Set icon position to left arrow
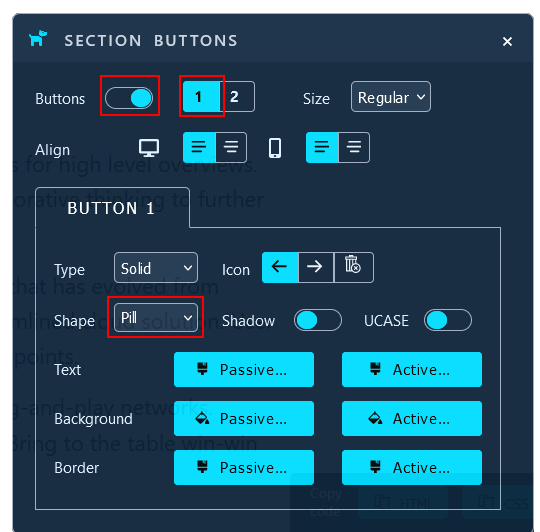540x532 pixels. click(x=280, y=267)
